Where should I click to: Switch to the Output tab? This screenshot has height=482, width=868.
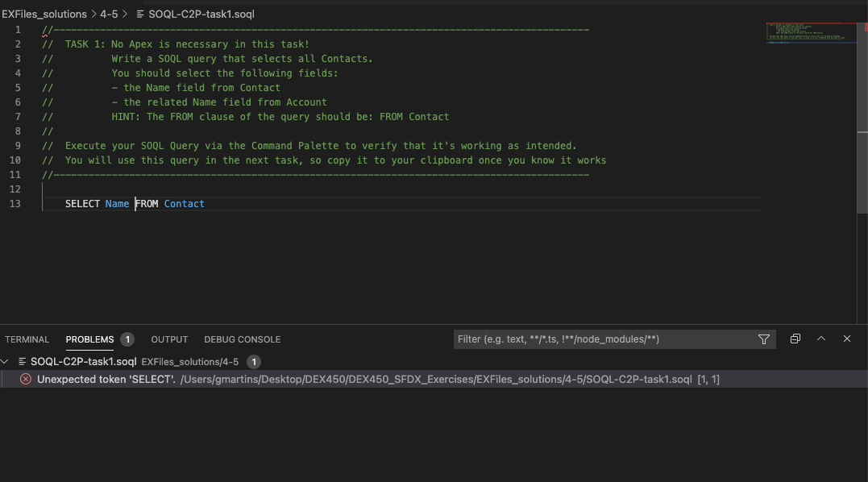169,339
